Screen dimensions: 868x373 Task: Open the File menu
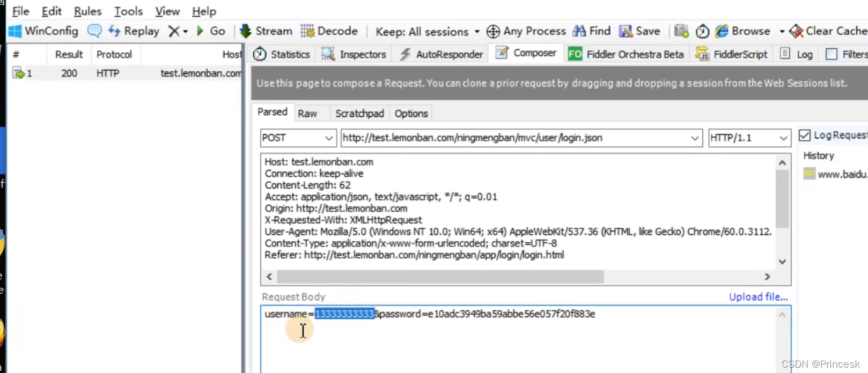click(x=21, y=11)
